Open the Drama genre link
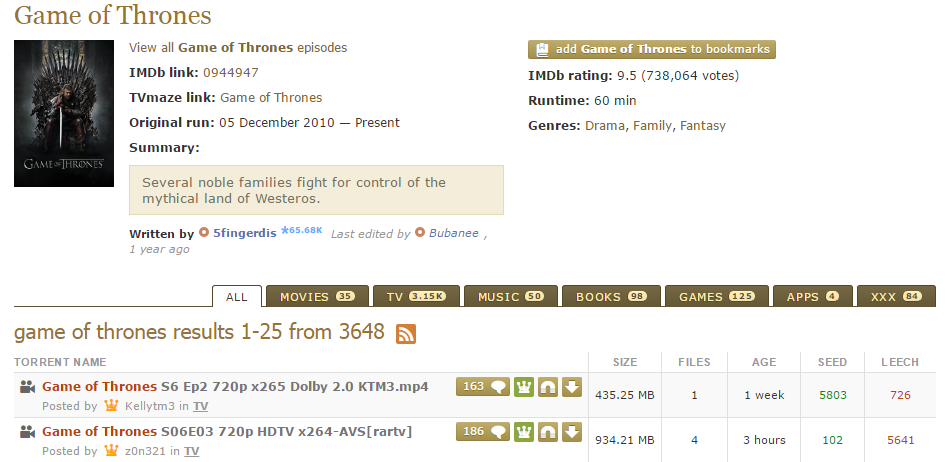 pos(605,126)
